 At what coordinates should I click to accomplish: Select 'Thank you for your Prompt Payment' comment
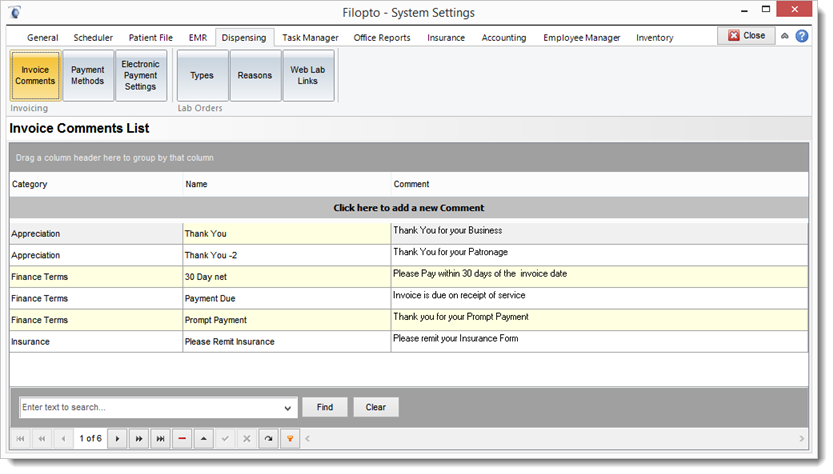click(x=600, y=320)
